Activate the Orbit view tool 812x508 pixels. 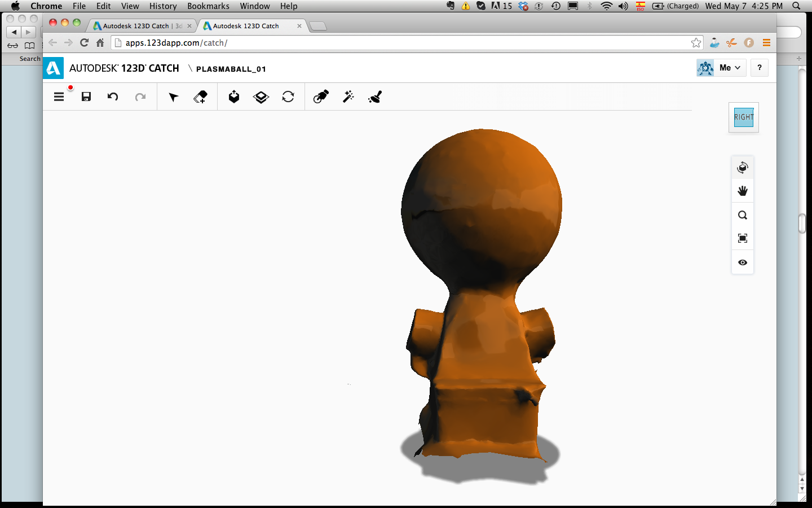(743, 168)
